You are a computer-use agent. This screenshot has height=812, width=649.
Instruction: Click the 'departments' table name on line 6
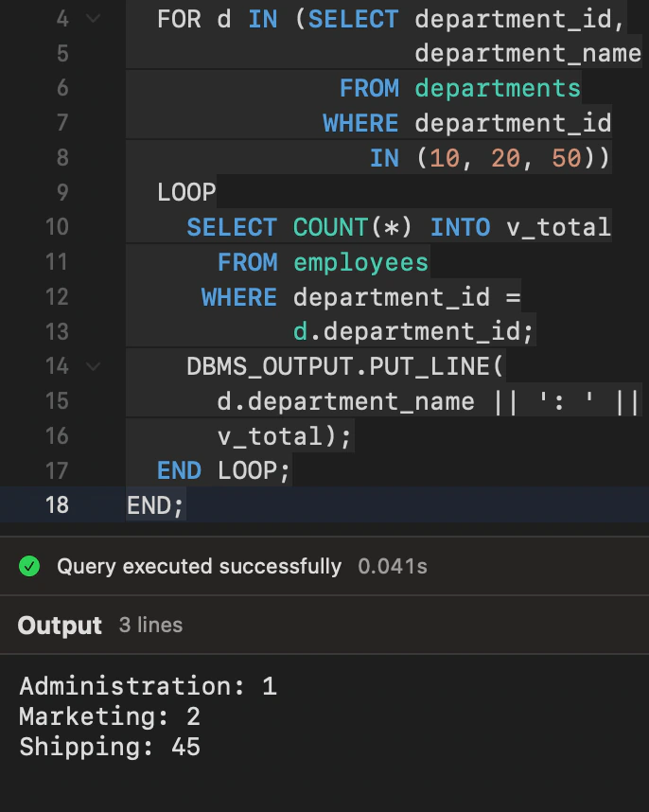(x=498, y=89)
